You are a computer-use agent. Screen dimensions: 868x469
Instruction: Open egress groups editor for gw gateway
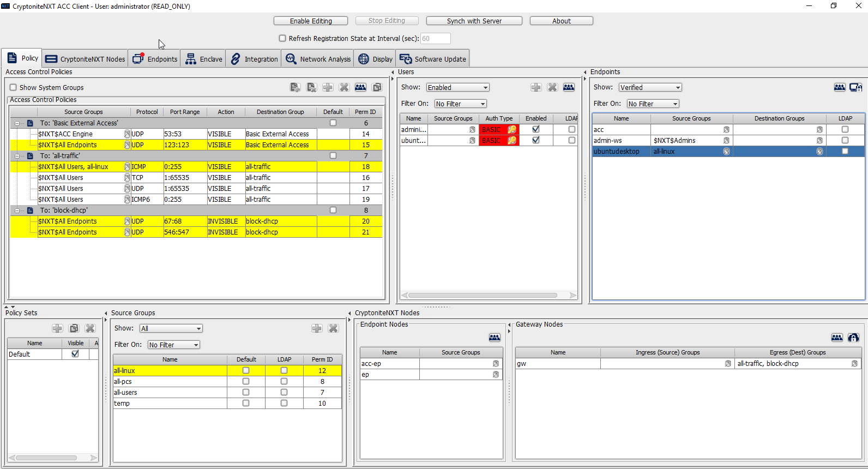click(854, 364)
